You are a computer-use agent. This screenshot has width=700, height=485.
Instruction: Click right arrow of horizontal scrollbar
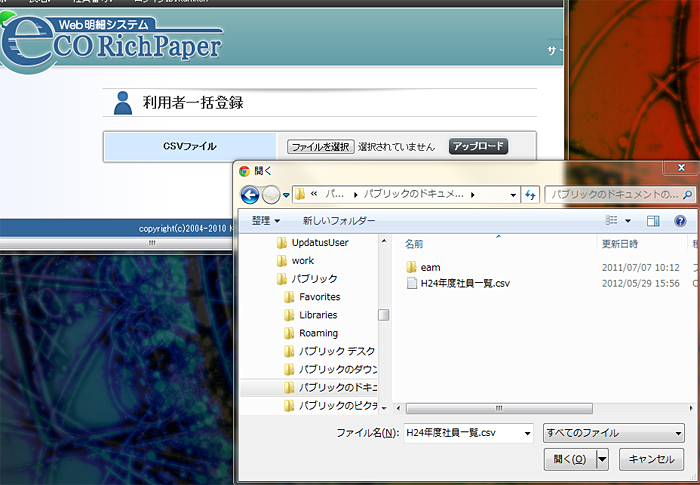coord(691,408)
